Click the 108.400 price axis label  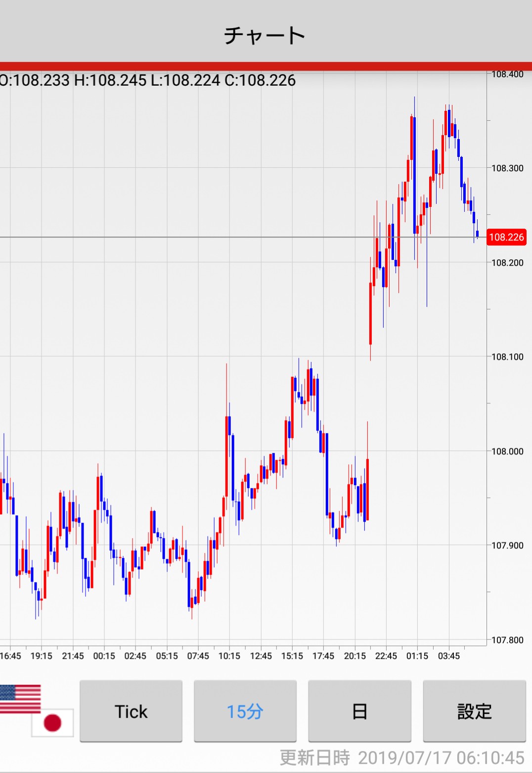point(507,74)
